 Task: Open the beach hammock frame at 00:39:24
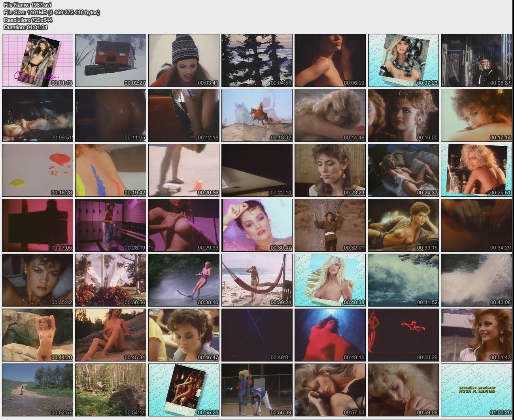[x=257, y=280]
